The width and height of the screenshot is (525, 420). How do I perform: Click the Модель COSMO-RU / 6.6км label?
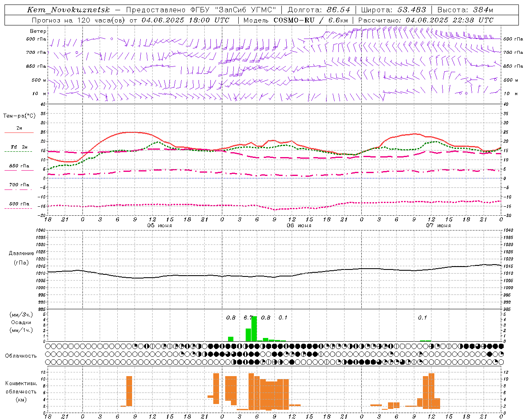[x=296, y=20]
